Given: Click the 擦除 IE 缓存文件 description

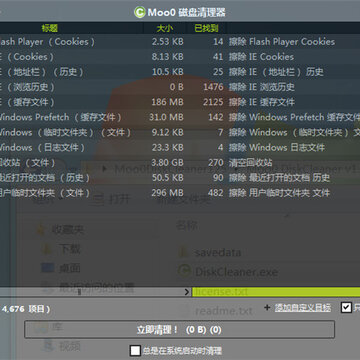Looking at the screenshot, I should (262, 102).
